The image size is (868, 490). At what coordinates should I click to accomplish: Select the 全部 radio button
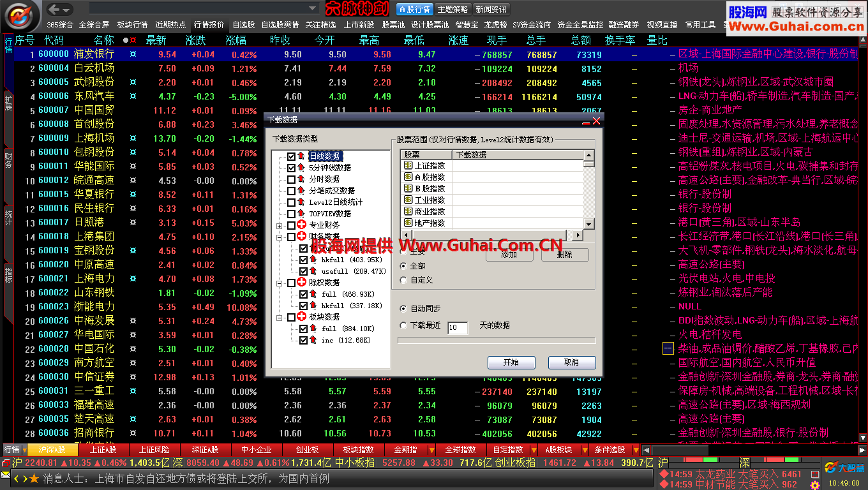point(403,265)
